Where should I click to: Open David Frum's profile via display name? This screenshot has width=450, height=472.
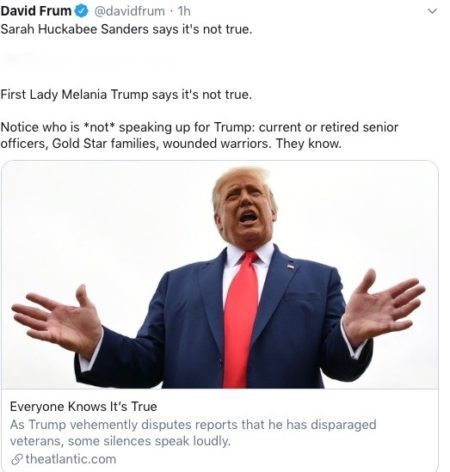click(36, 11)
